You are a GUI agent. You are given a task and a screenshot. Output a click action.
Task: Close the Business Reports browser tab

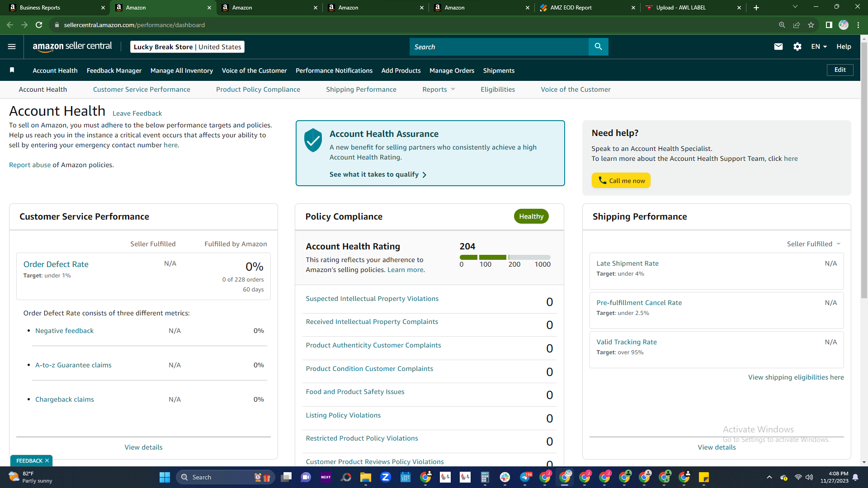(103, 8)
